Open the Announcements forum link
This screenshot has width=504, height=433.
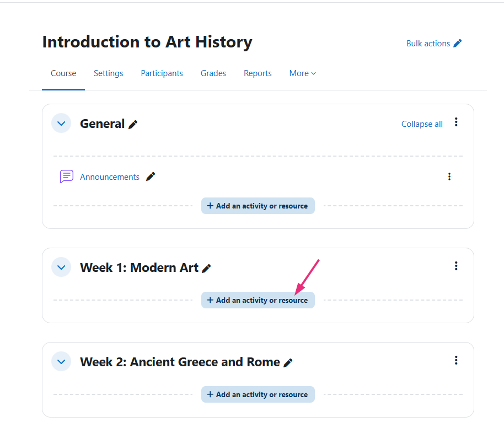pyautogui.click(x=110, y=177)
